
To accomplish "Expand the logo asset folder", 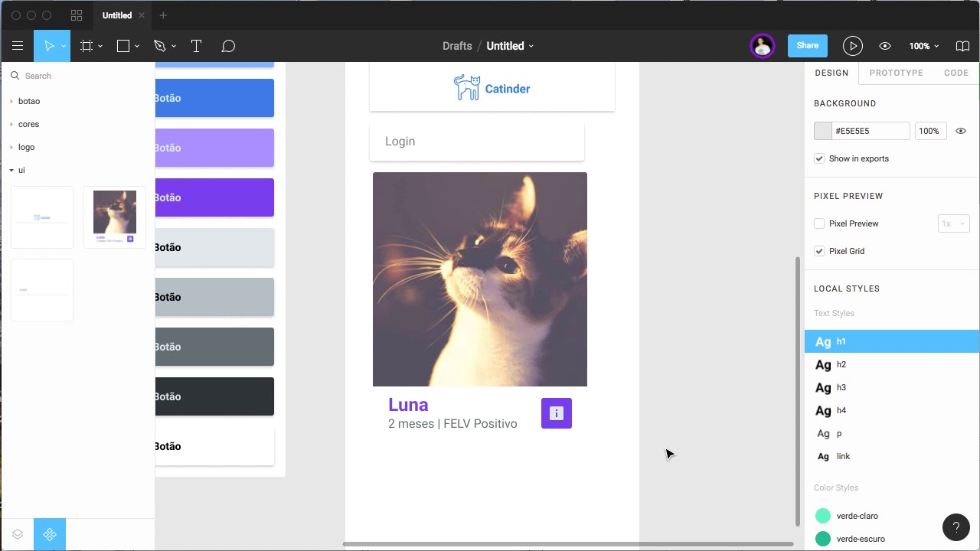I will [x=11, y=147].
